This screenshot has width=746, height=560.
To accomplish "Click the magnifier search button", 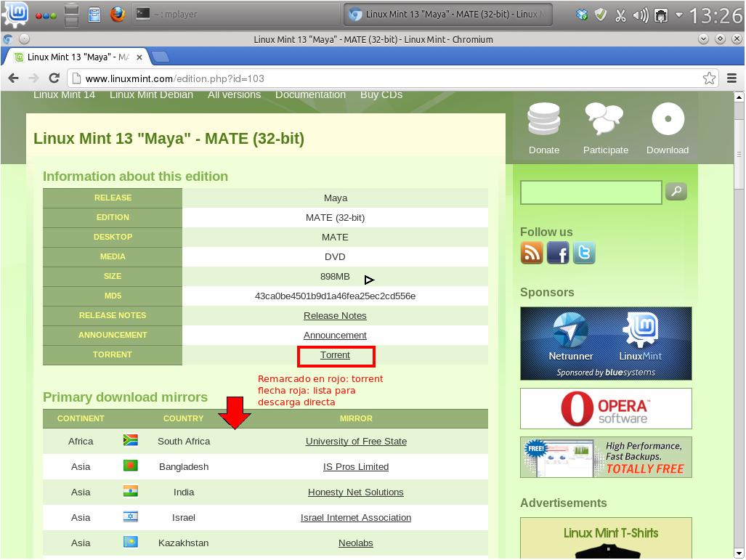I will tap(676, 191).
